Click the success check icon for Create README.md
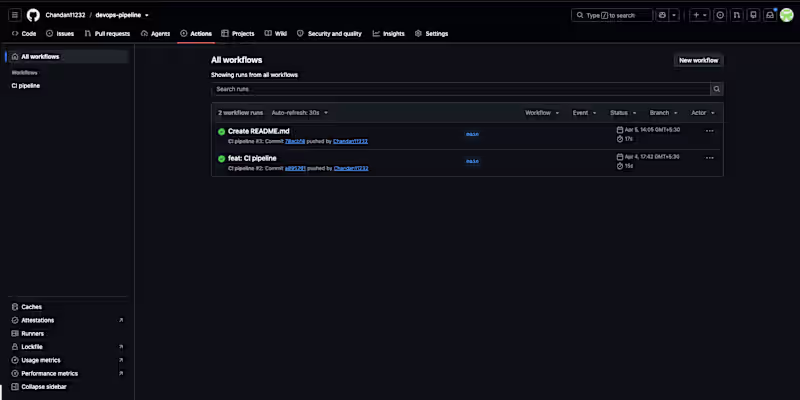The height and width of the screenshot is (400, 800). tap(221, 132)
